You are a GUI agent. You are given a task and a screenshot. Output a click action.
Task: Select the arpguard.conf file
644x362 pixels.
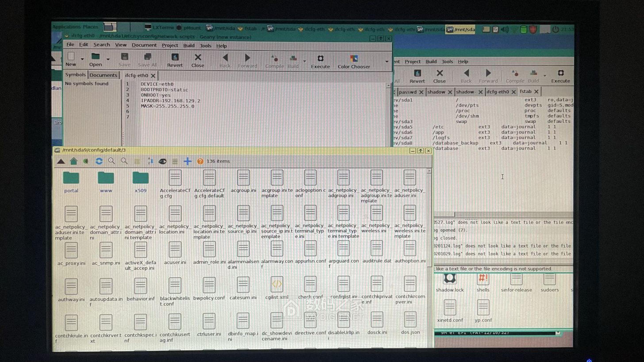[x=344, y=255]
